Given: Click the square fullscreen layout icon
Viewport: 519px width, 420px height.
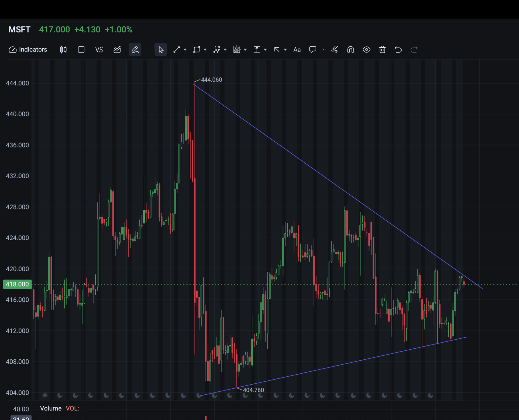Looking at the screenshot, I should 81,50.
